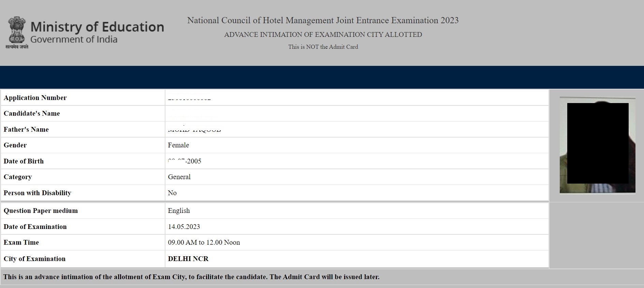Screen dimensions: 644x288
Task: Select the 'General' category value
Action: (179, 177)
